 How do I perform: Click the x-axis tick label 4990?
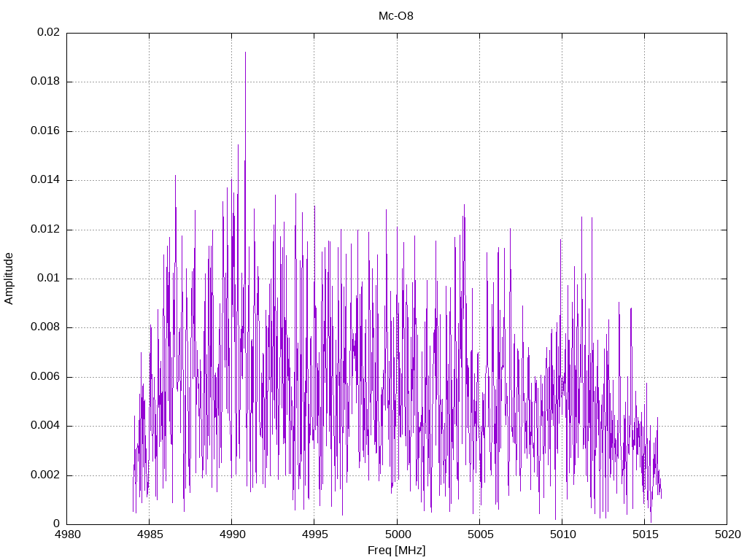pyautogui.click(x=232, y=534)
